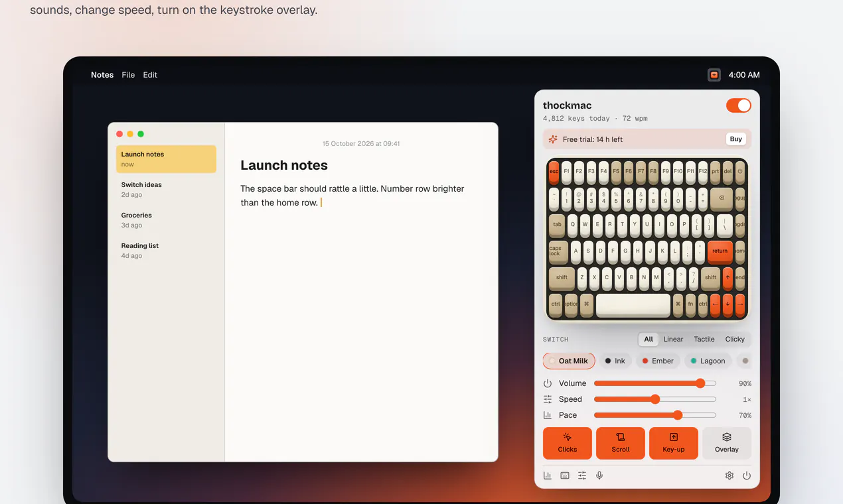Toggle the Scroll sound button
The image size is (843, 504).
[621, 443]
